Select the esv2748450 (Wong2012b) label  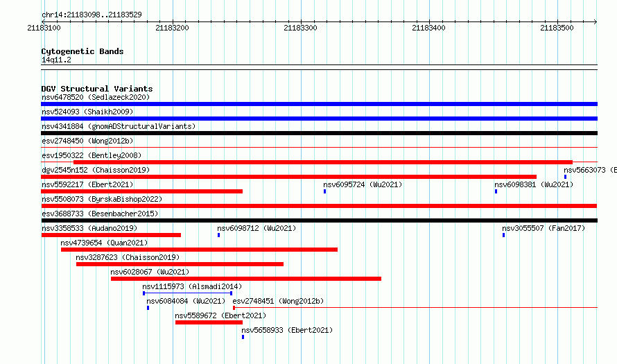tap(87, 141)
